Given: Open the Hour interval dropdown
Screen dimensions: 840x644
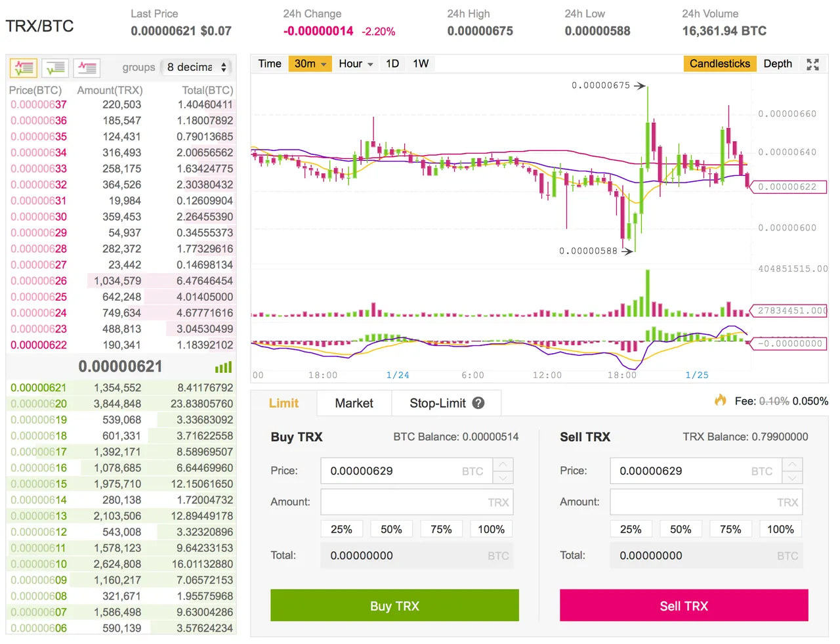Looking at the screenshot, I should click(x=356, y=64).
